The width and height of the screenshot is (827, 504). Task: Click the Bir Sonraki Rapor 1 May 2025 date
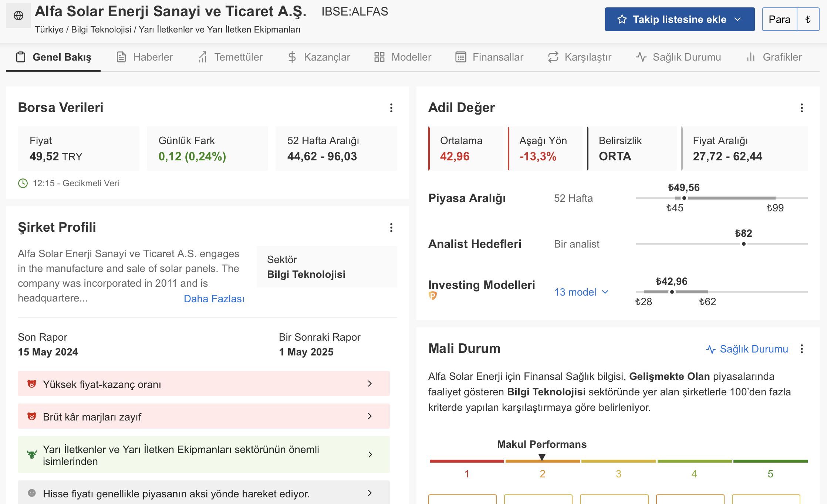306,352
